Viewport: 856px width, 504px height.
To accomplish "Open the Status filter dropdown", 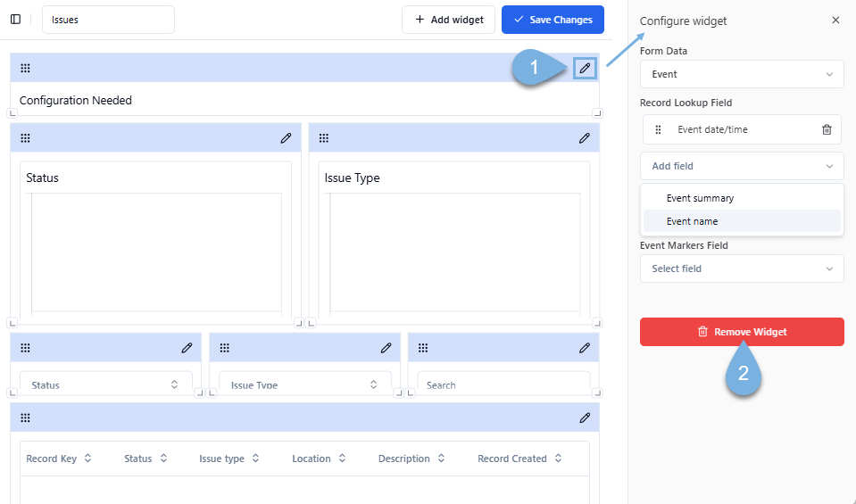I will (x=105, y=384).
